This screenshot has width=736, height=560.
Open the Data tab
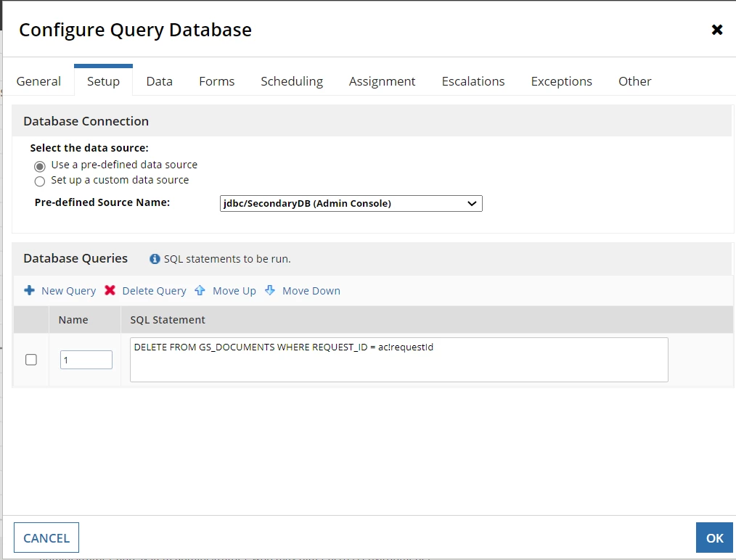159,81
